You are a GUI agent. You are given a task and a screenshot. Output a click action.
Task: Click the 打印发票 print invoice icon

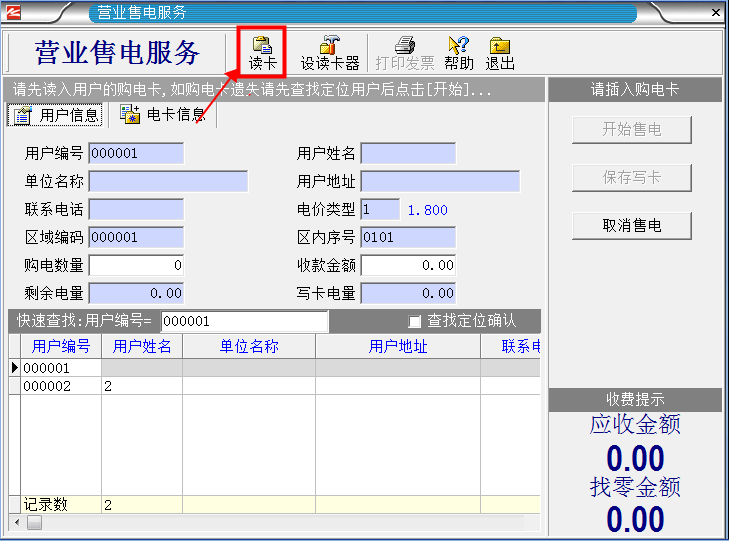405,52
